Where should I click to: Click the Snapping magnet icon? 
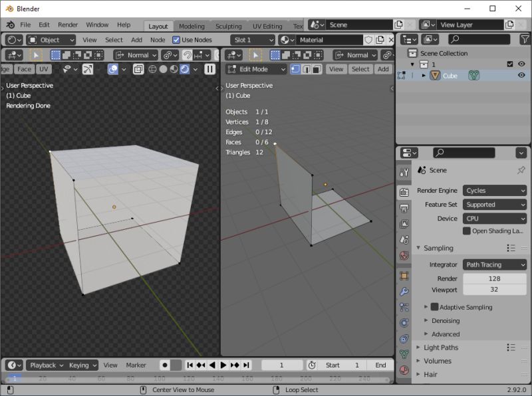tap(187, 55)
